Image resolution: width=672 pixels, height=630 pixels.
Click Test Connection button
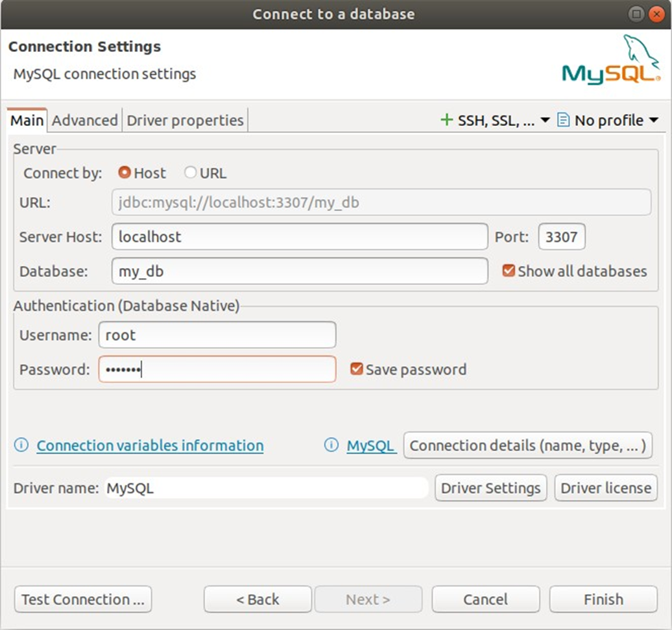click(83, 599)
